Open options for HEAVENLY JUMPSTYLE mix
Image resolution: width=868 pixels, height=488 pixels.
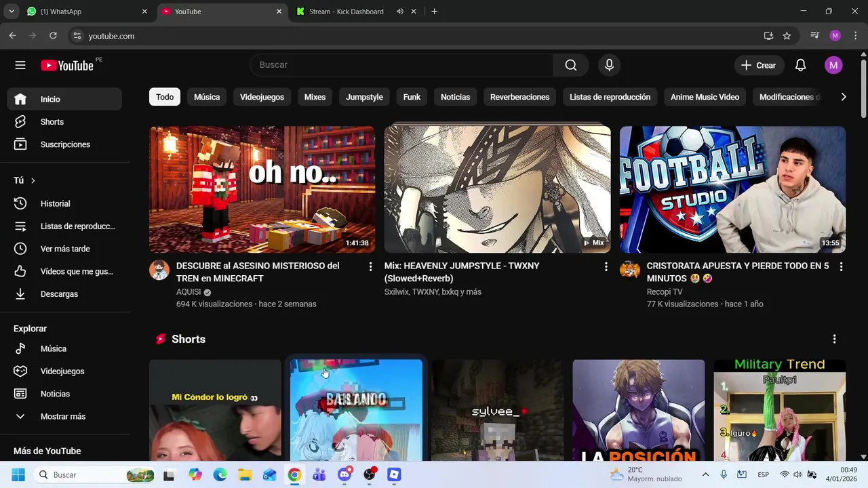(x=606, y=267)
